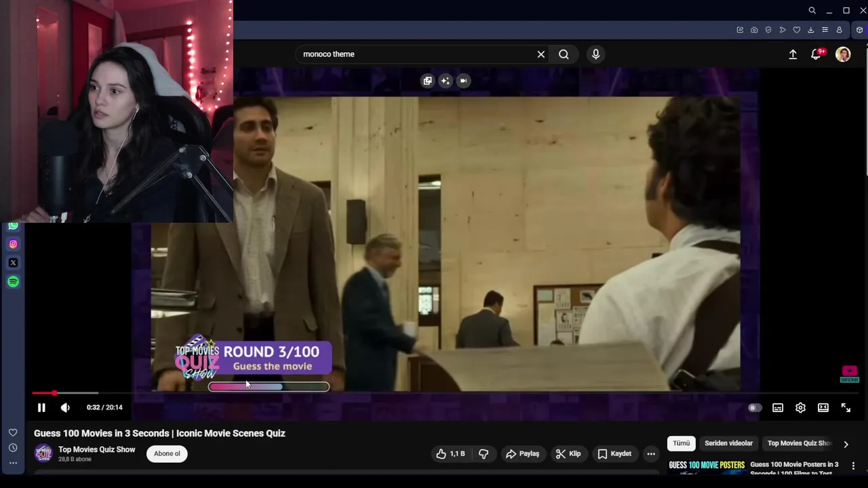Open sidebar three-dot more menu
This screenshot has width=868, height=488.
click(x=13, y=463)
